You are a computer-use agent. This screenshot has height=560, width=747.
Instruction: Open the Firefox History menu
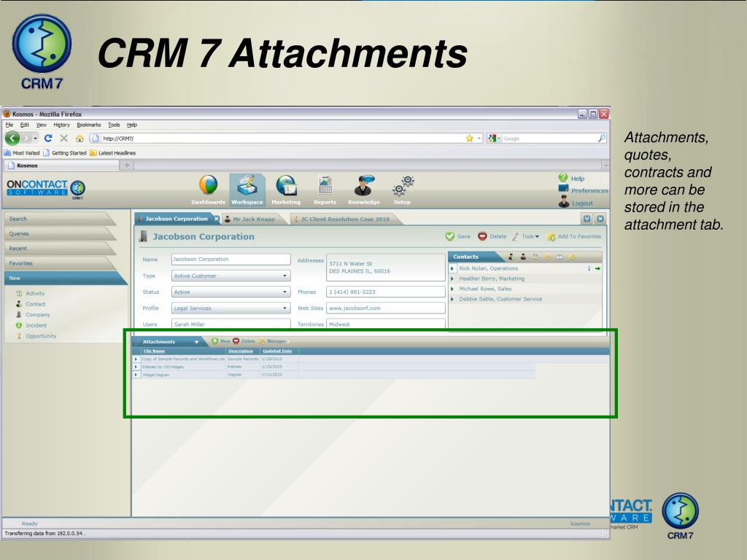[61, 125]
